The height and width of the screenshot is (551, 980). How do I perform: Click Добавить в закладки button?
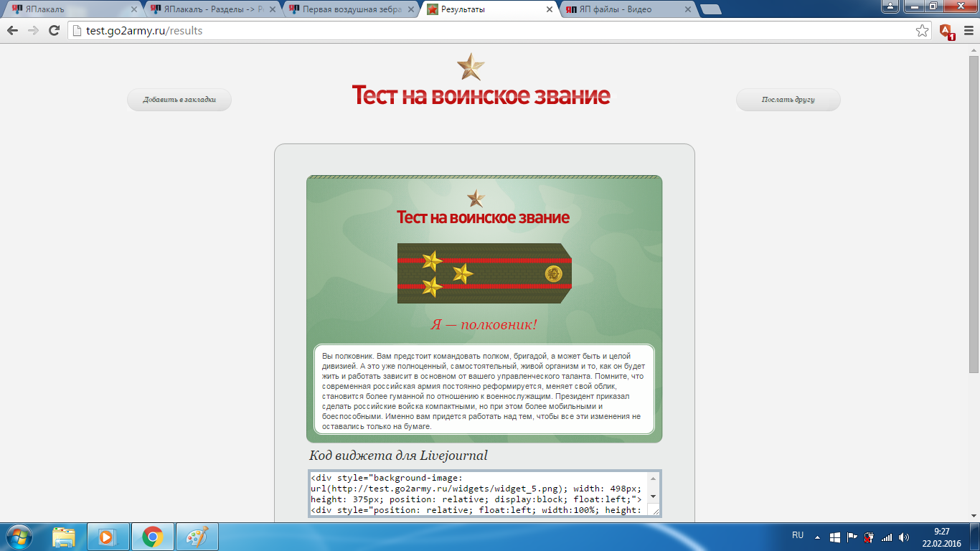click(x=179, y=100)
